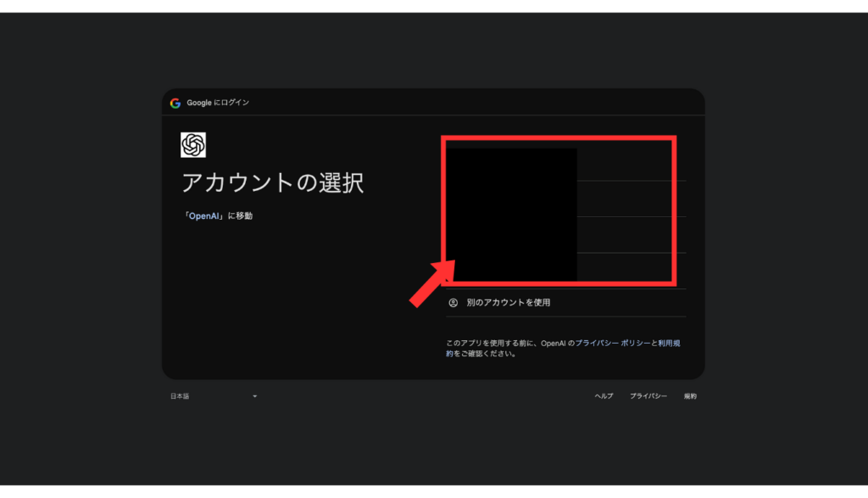Click the person icon for another account
The width and height of the screenshot is (868, 498).
point(453,303)
